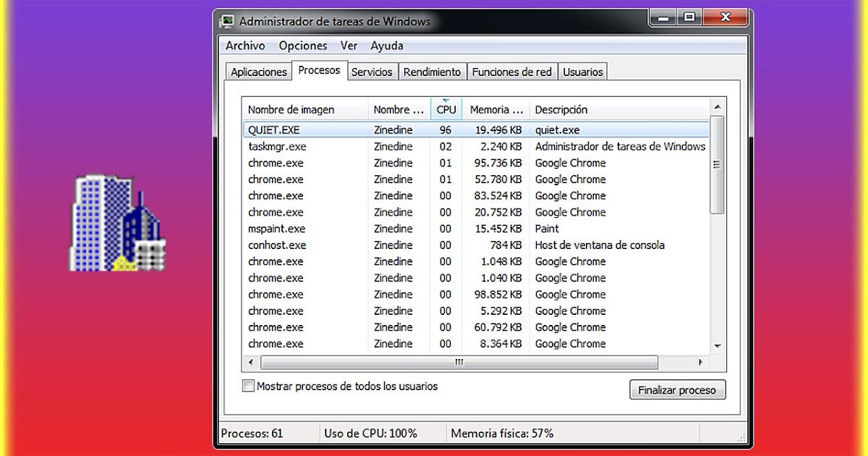Open the Funciones de red tab

coord(512,71)
